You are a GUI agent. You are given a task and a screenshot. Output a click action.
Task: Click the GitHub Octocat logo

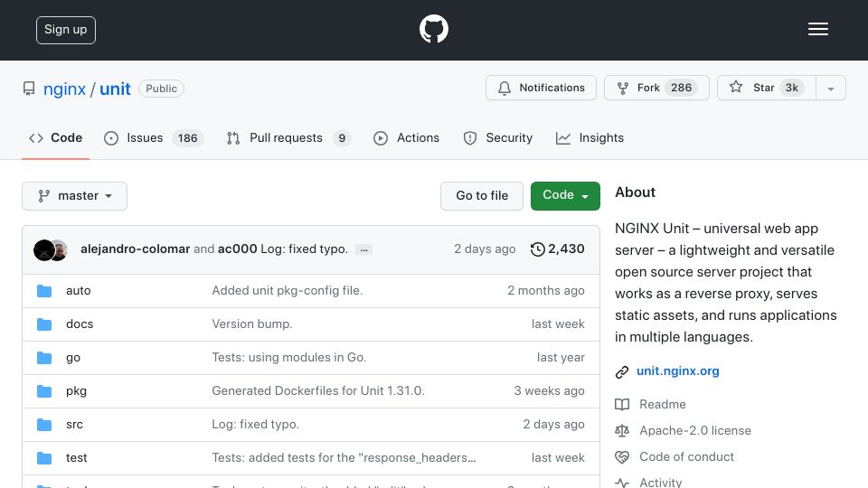tap(433, 29)
